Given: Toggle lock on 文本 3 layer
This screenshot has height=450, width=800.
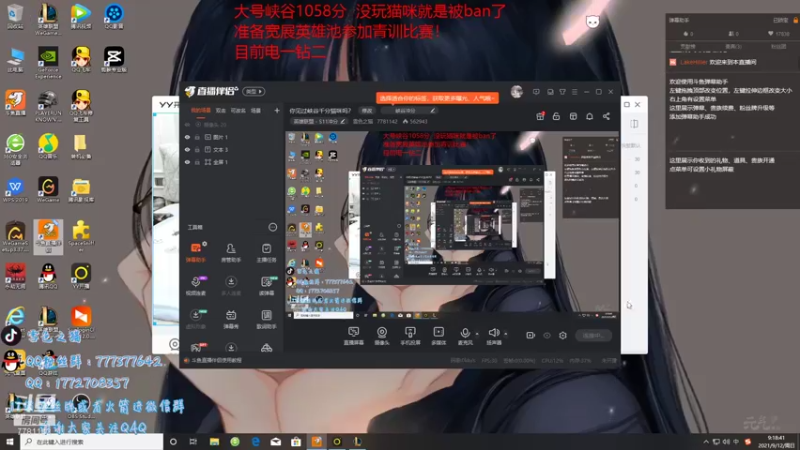Looking at the screenshot, I should (x=197, y=149).
